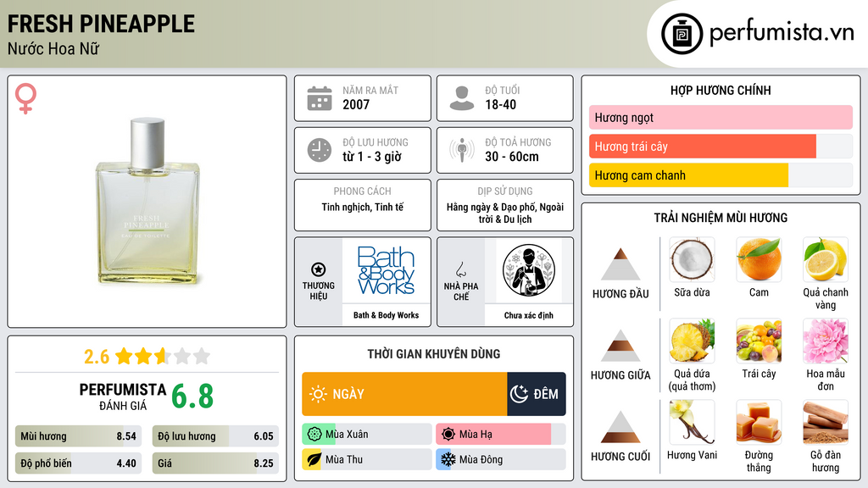868x488 pixels.
Task: Click the Hương đầu pyramid icon
Action: click(x=620, y=264)
